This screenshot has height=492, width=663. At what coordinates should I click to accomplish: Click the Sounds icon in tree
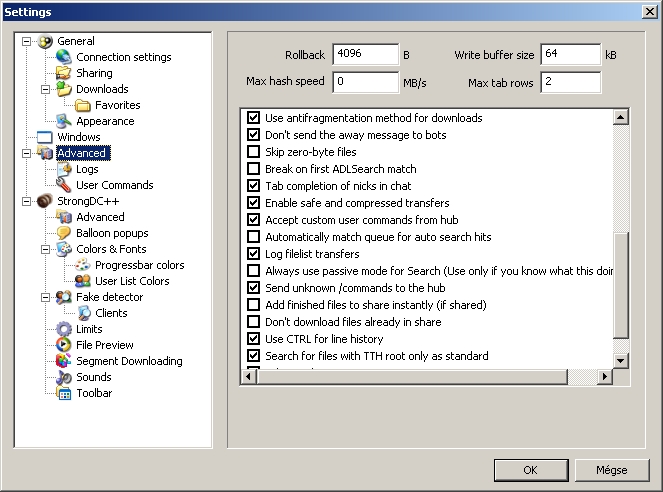(x=64, y=377)
